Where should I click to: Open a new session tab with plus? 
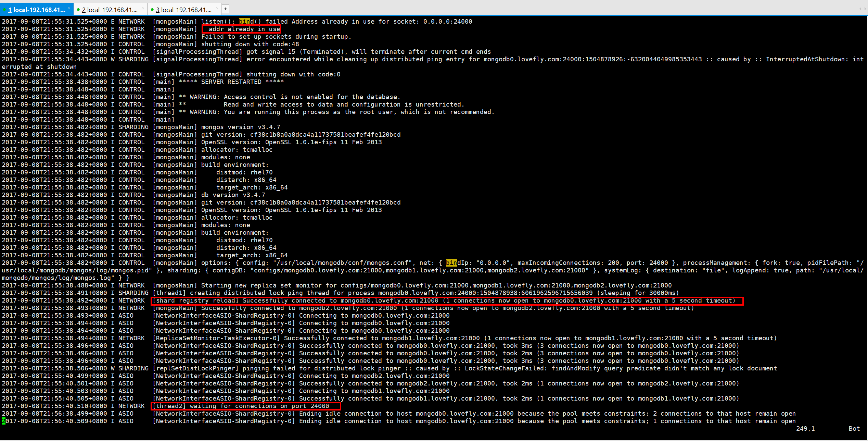226,9
